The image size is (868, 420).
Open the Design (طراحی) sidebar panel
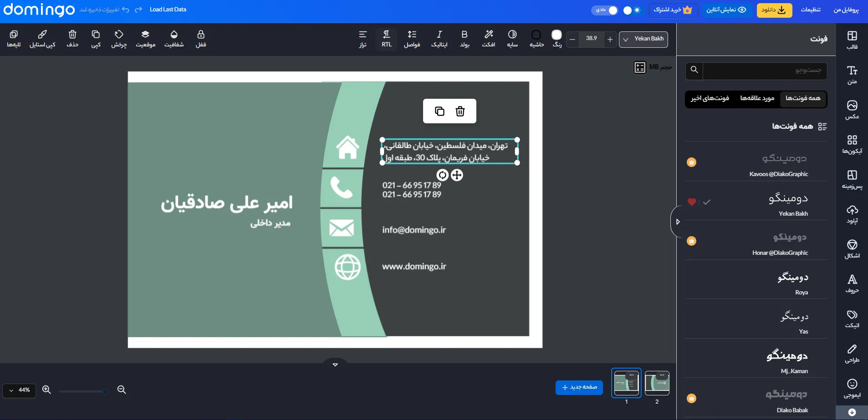tap(852, 353)
